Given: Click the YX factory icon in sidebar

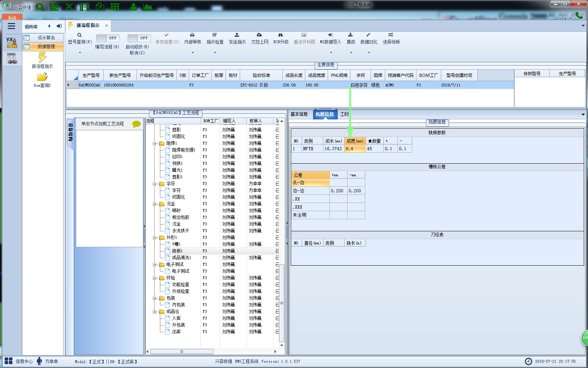Looking at the screenshot, I should [x=12, y=43].
